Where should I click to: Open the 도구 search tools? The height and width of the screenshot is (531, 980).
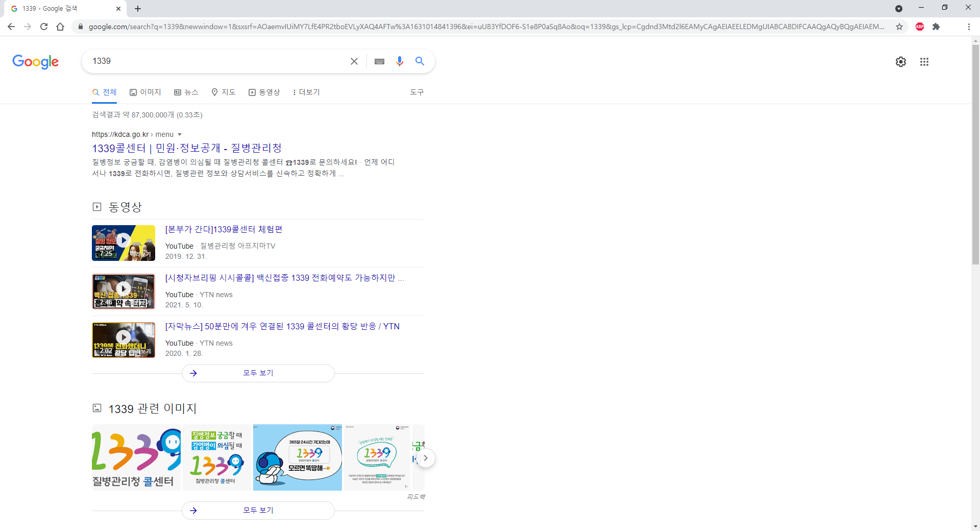tap(417, 92)
